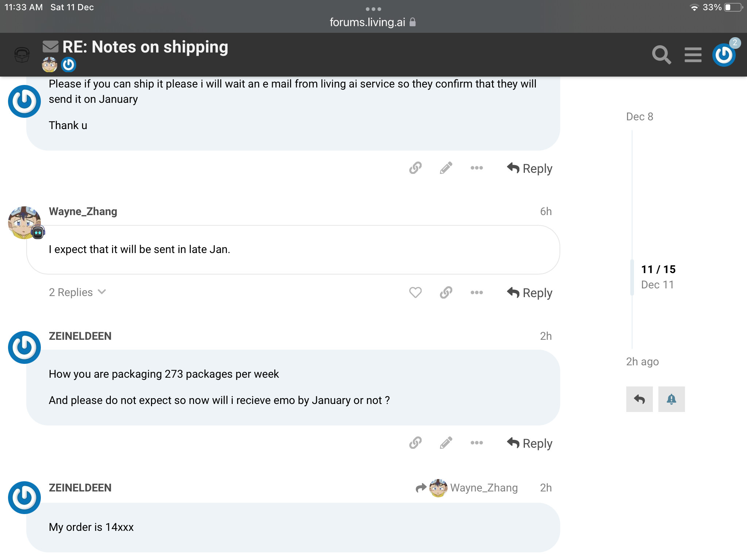
Task: Show more actions on Wayne_Zhang's post
Action: (x=477, y=292)
